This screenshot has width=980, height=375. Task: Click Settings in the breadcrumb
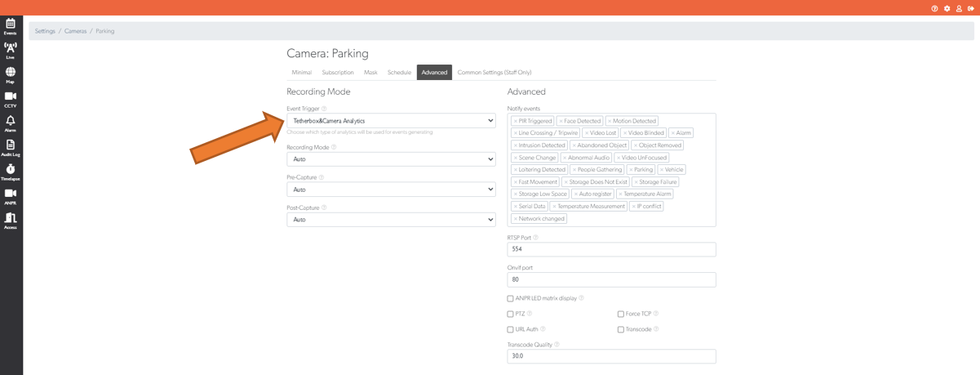pyautogui.click(x=45, y=31)
